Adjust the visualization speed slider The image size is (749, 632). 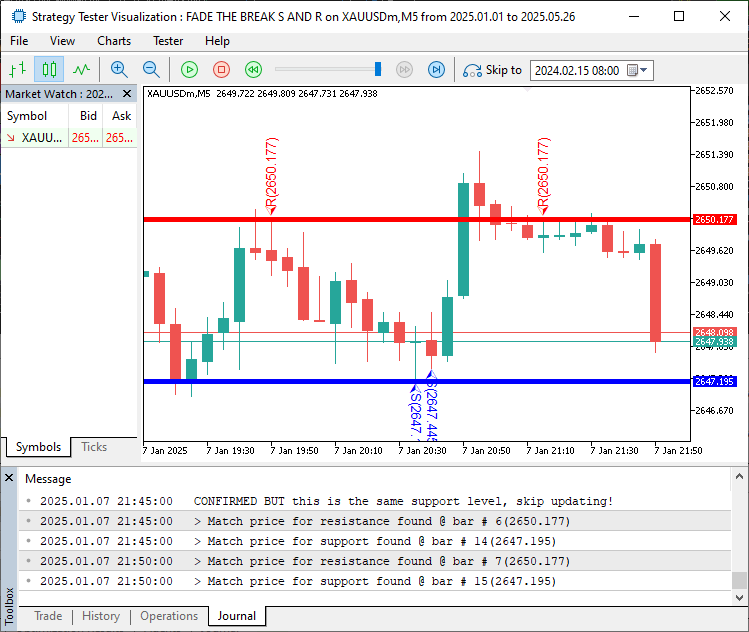(x=378, y=70)
